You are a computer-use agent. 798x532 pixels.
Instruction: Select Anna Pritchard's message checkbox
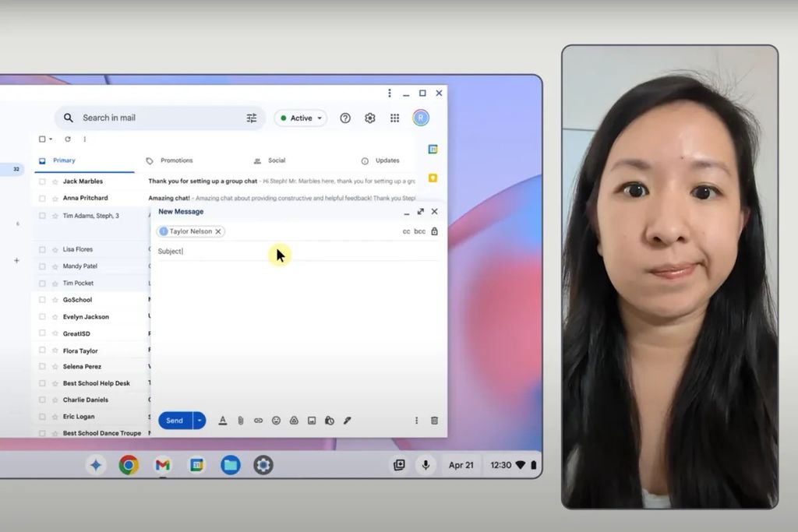click(x=41, y=197)
